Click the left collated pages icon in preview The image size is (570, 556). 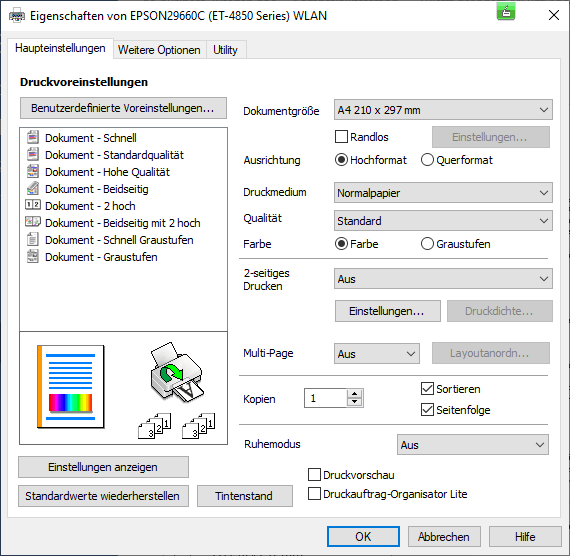coord(154,426)
